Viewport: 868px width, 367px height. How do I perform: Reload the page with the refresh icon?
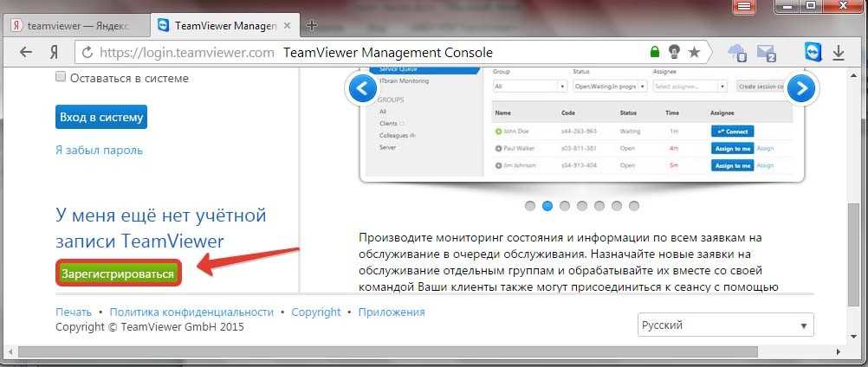[x=87, y=53]
